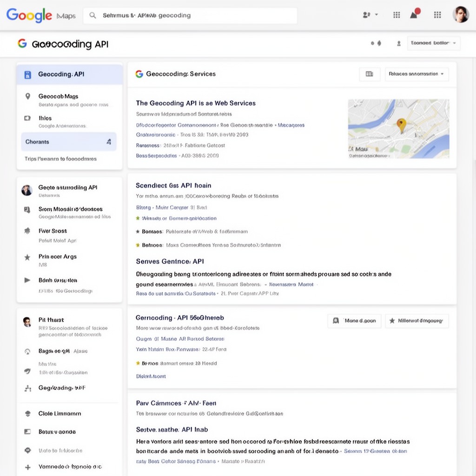
Task: Click the map pin icon next to Geoocob Mags
Action: [27, 96]
